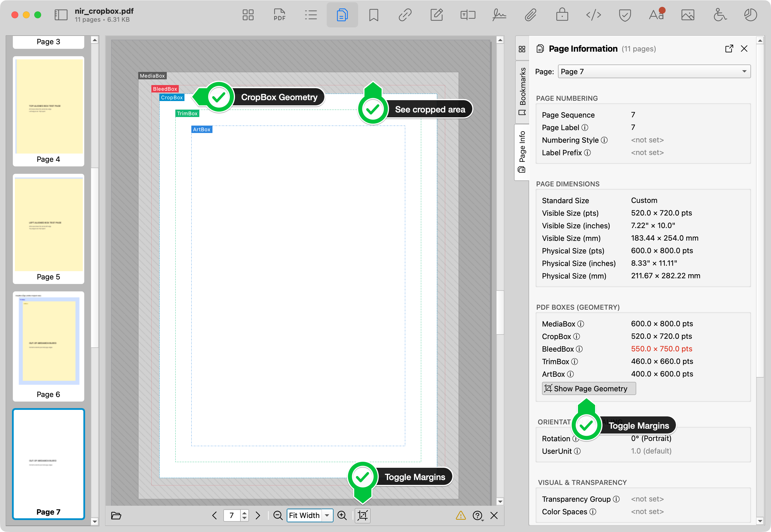Close the Page Information panel

(744, 49)
